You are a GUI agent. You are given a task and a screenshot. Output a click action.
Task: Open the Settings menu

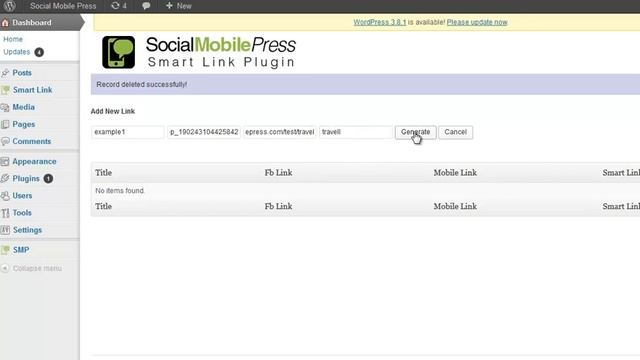[x=27, y=230]
